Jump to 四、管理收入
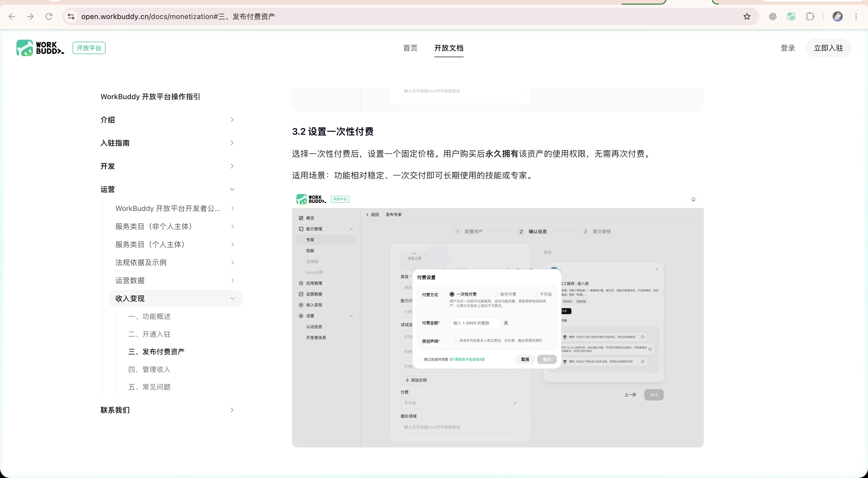Image resolution: width=868 pixels, height=478 pixels. pos(149,370)
